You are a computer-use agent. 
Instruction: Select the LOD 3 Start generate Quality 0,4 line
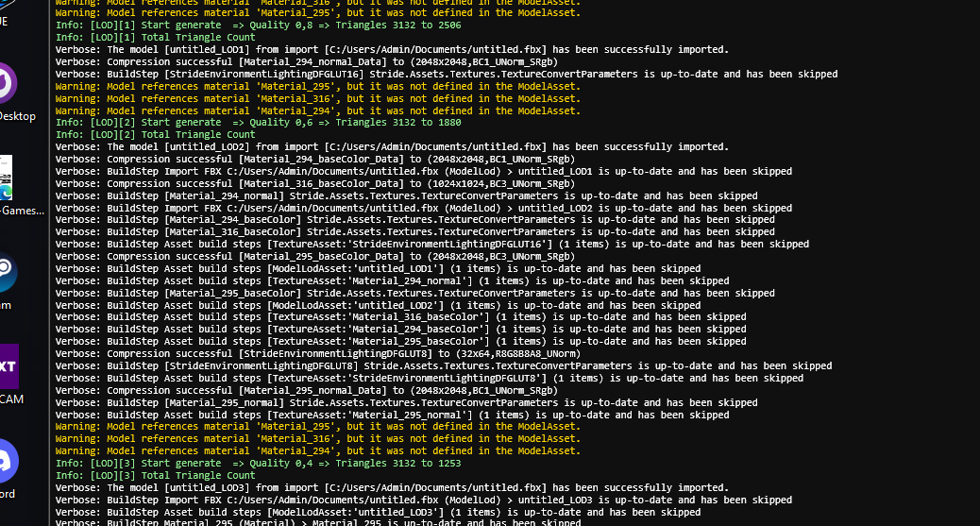point(258,463)
